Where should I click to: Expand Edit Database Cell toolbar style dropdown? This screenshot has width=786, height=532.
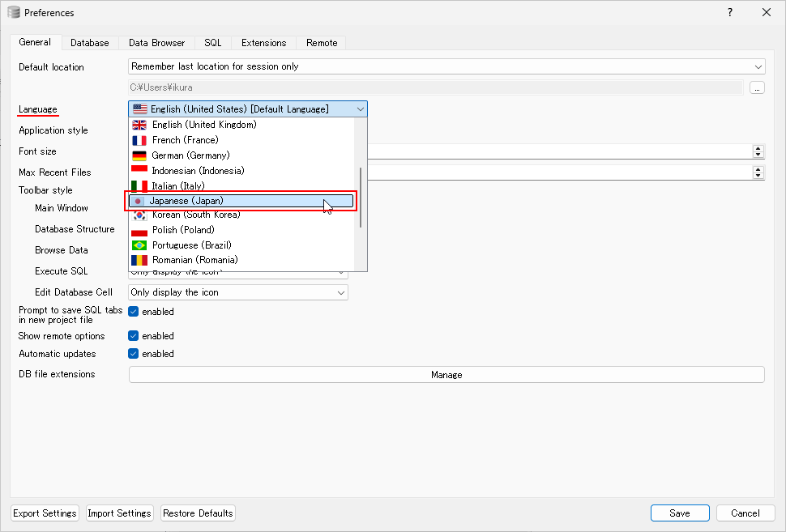238,292
